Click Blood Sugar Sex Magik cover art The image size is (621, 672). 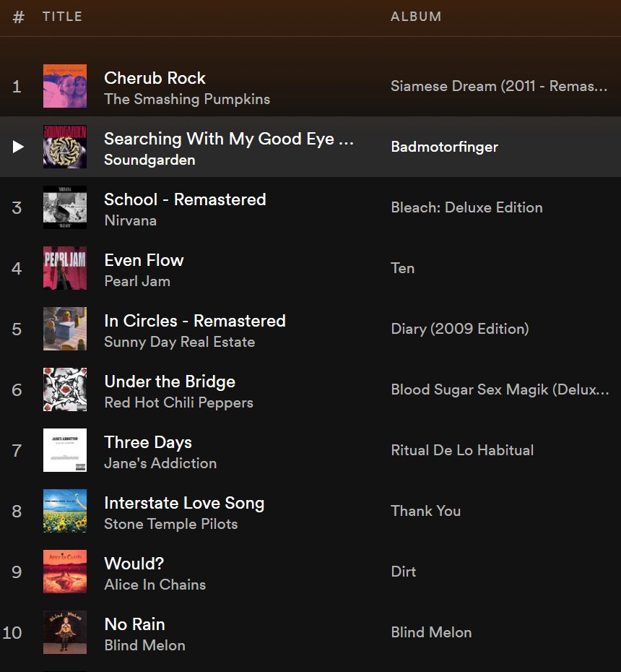click(x=65, y=389)
